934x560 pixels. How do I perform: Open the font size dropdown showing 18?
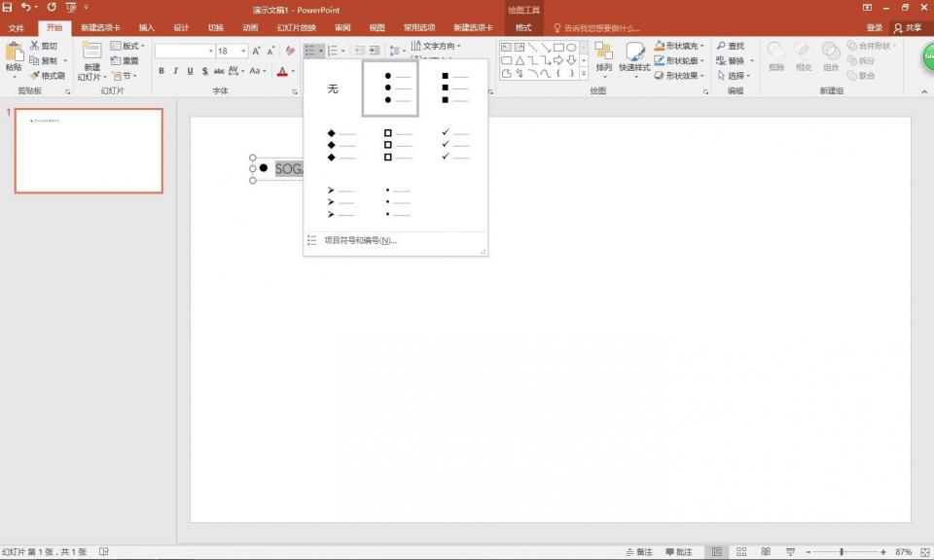[x=243, y=51]
